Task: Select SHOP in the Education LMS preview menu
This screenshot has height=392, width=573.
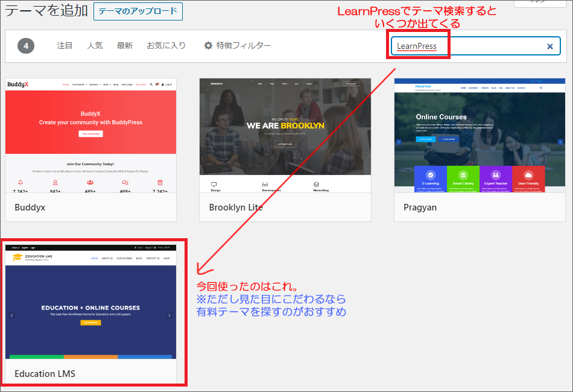Action: coord(167,259)
